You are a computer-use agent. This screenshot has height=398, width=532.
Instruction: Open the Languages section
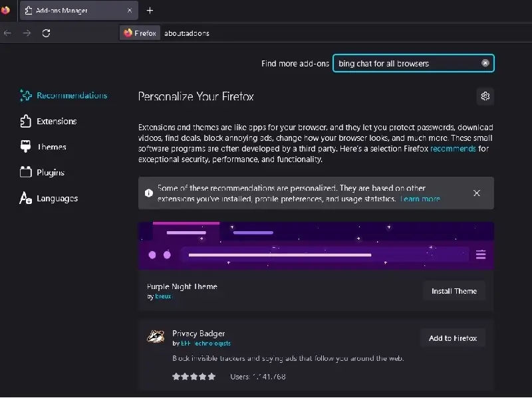tap(57, 198)
